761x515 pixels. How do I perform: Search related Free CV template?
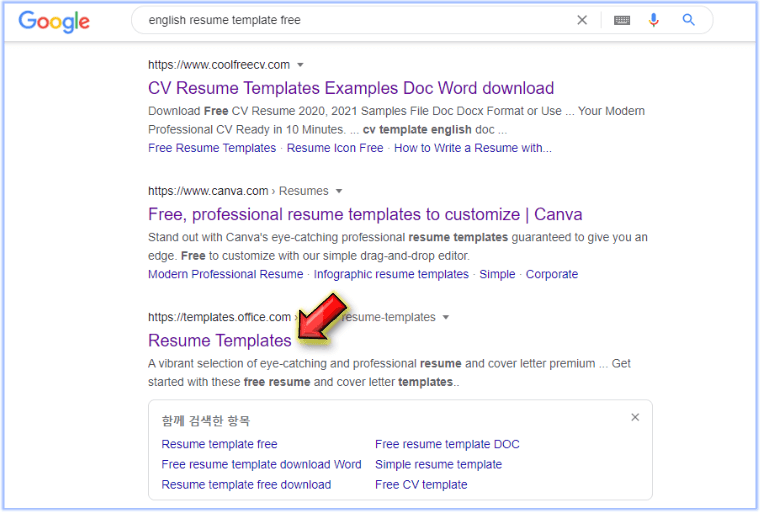421,485
